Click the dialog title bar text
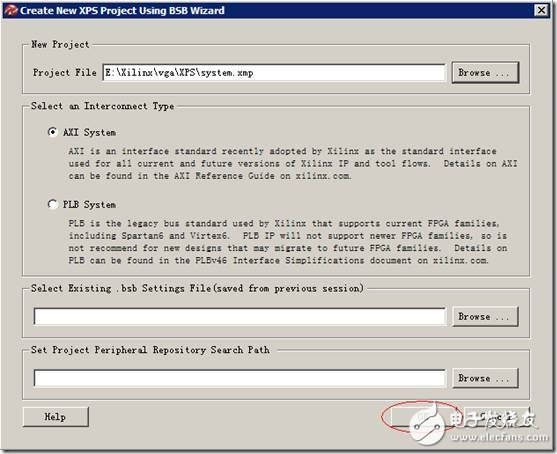The width and height of the screenshot is (557, 454). 122,11
